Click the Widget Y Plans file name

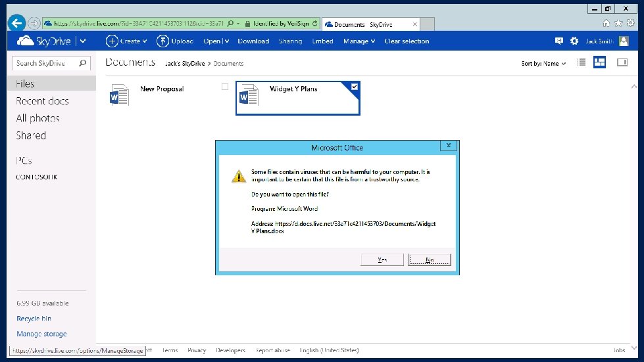293,89
